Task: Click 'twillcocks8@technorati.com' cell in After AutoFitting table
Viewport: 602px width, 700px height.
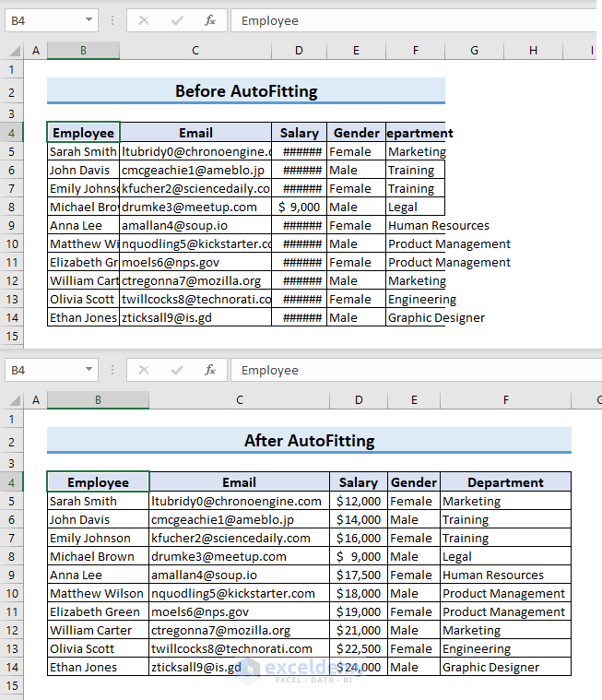Action: (240, 648)
